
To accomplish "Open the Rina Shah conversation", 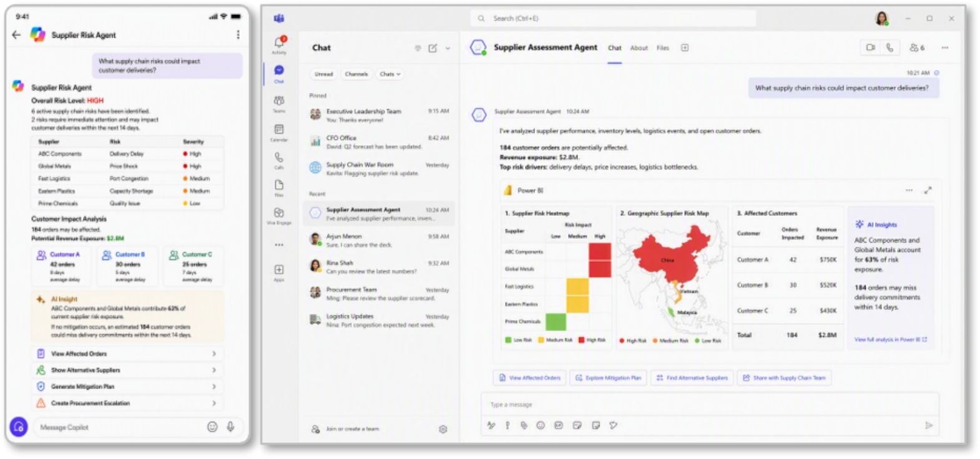I will pyautogui.click(x=379, y=267).
